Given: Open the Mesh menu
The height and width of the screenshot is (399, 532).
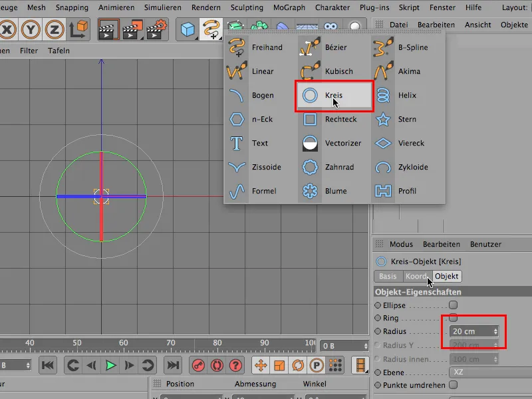Looking at the screenshot, I should coord(37,7).
